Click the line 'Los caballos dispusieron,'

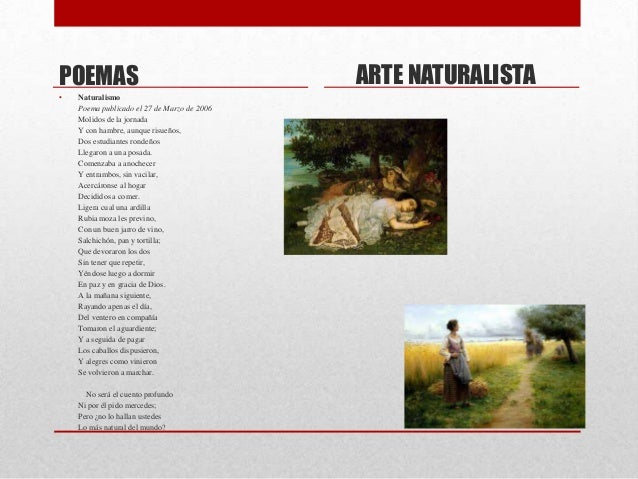click(x=118, y=350)
